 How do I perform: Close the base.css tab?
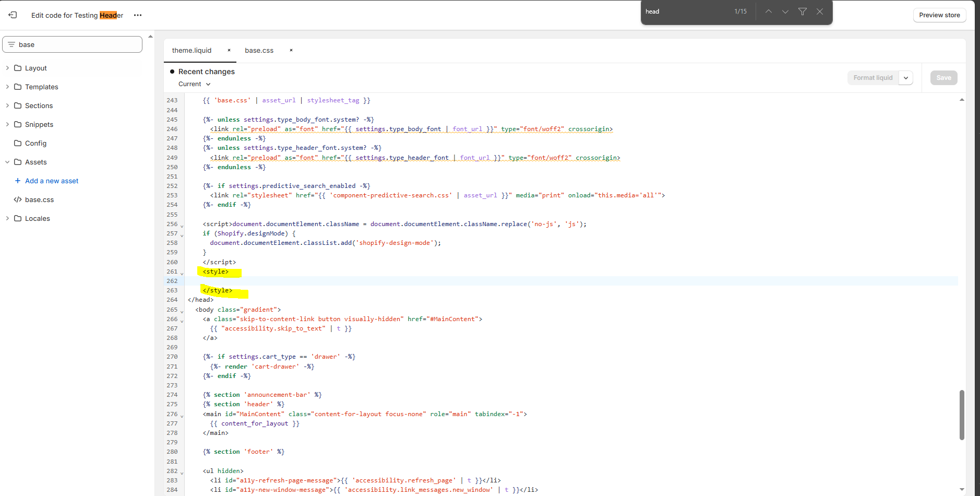click(x=291, y=51)
